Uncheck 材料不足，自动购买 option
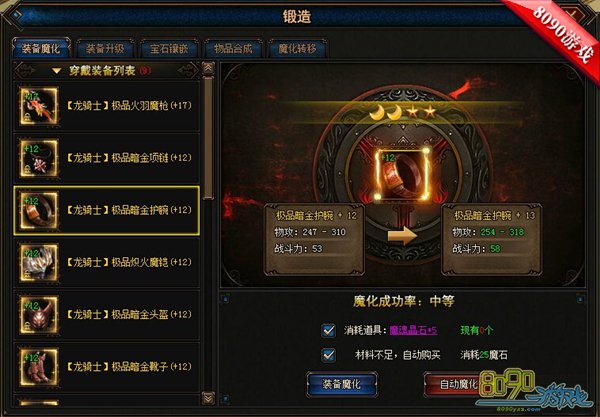The height and width of the screenshot is (417, 600). (x=328, y=355)
